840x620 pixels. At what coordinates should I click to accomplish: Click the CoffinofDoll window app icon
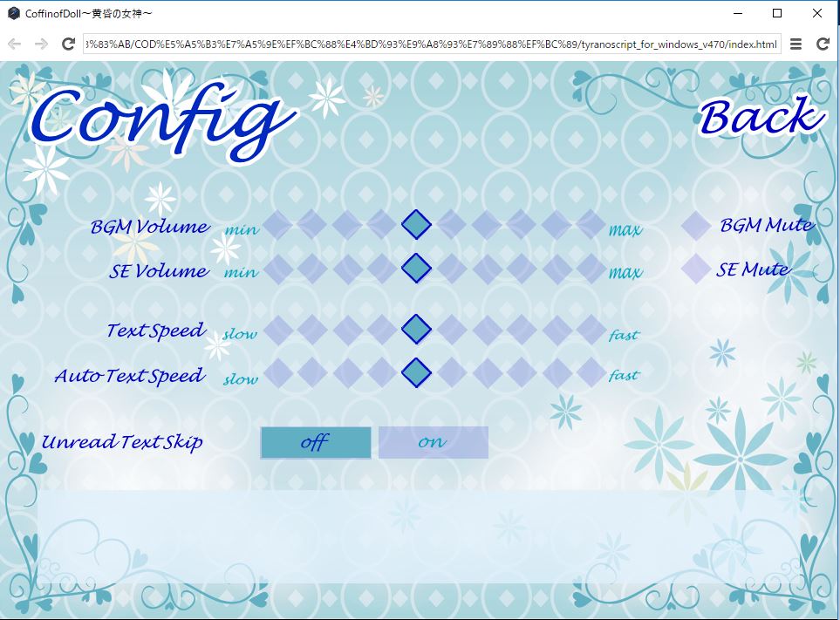click(x=13, y=13)
